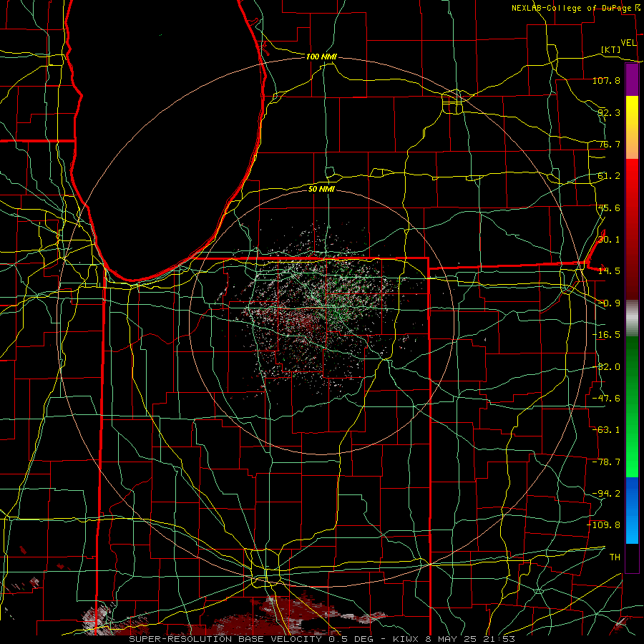This screenshot has width=644, height=644.
Task: Click the -32.0 velocity scale value
Action: click(x=606, y=367)
